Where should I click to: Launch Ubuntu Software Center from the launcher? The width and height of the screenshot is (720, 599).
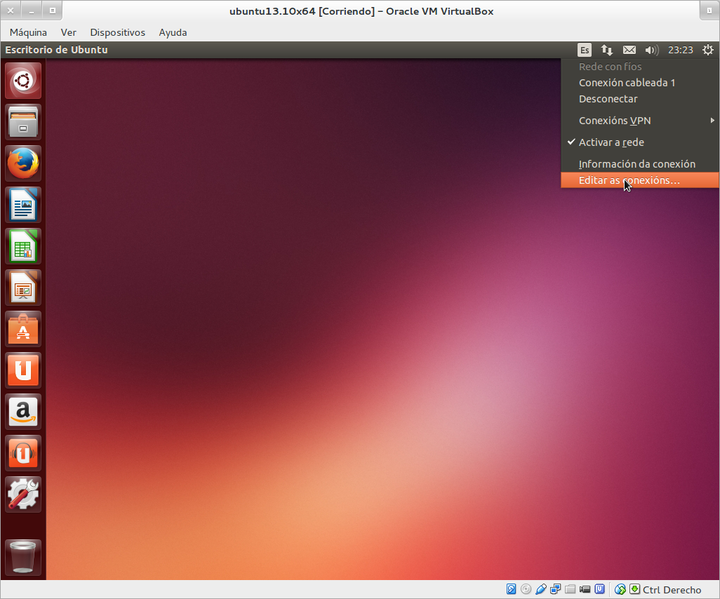click(23, 328)
